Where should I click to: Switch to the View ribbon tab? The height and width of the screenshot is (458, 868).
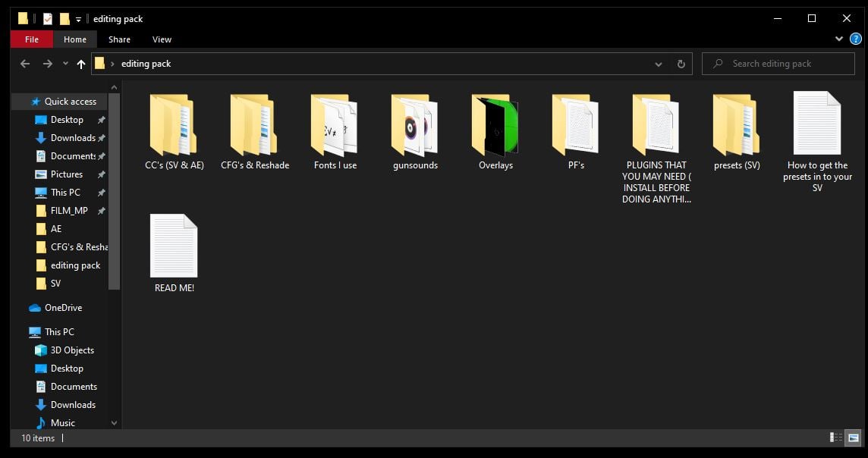point(162,39)
